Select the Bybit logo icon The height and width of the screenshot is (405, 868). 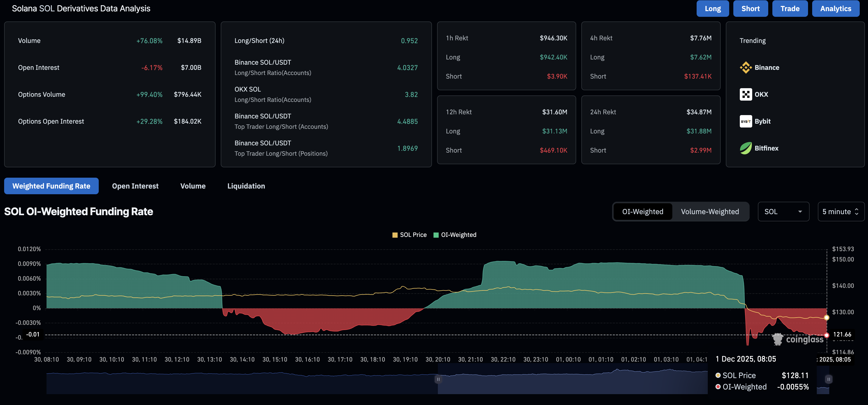pos(746,121)
